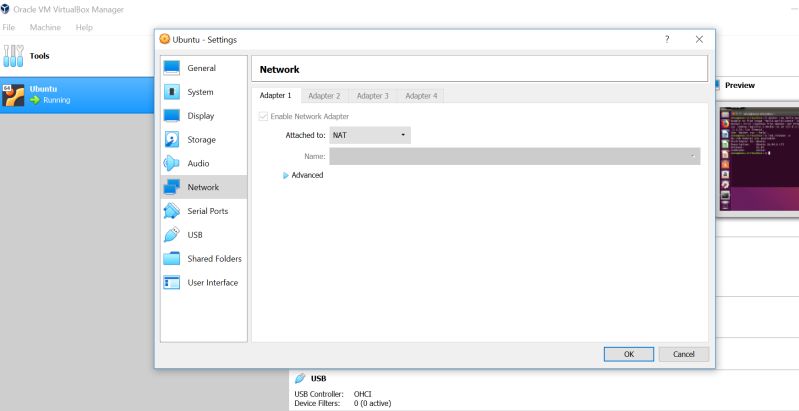Select the USB plug icon in settings
The image size is (799, 411).
point(172,235)
